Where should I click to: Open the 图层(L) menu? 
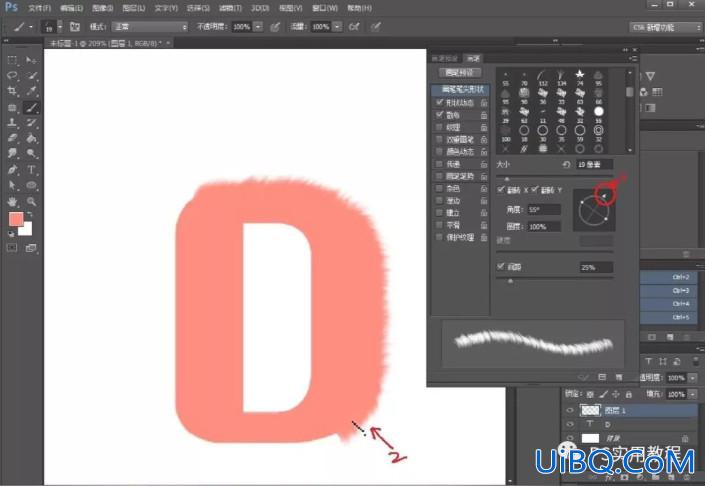134,8
